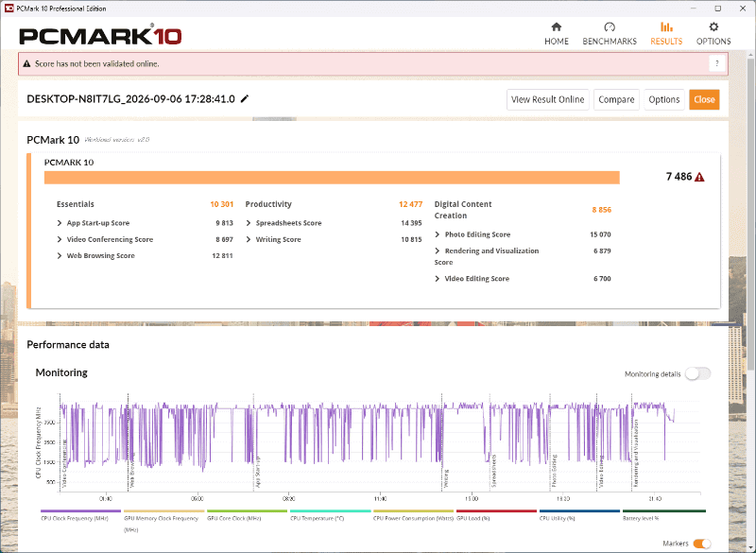
Task: Expand Rendering and Visualization Score details
Action: pyautogui.click(x=438, y=251)
